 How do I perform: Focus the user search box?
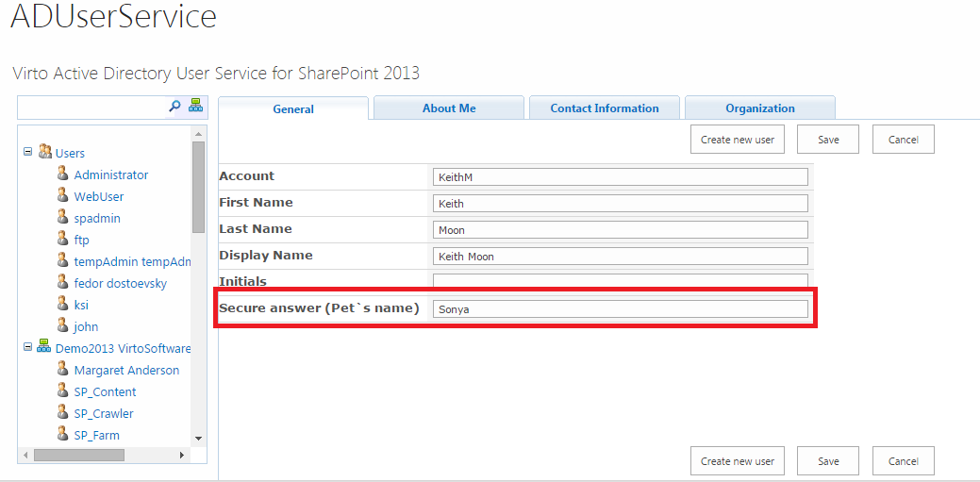91,107
